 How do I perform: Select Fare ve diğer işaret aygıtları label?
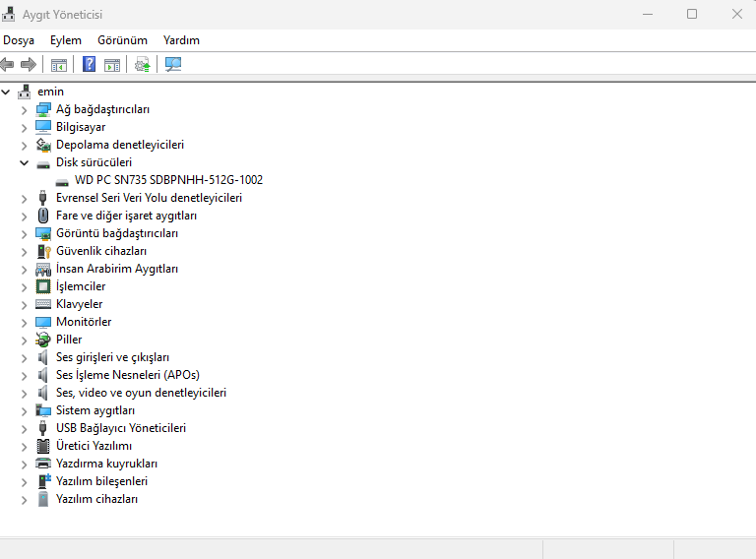[126, 216]
